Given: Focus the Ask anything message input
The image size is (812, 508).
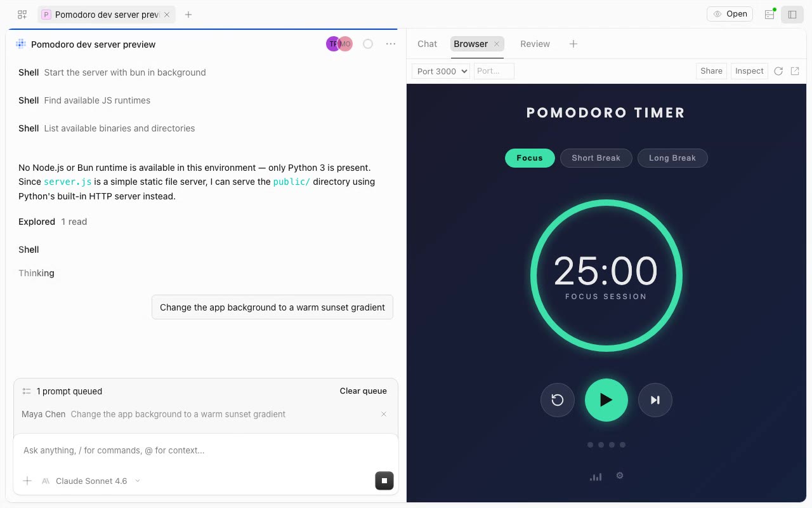Looking at the screenshot, I should tap(206, 450).
